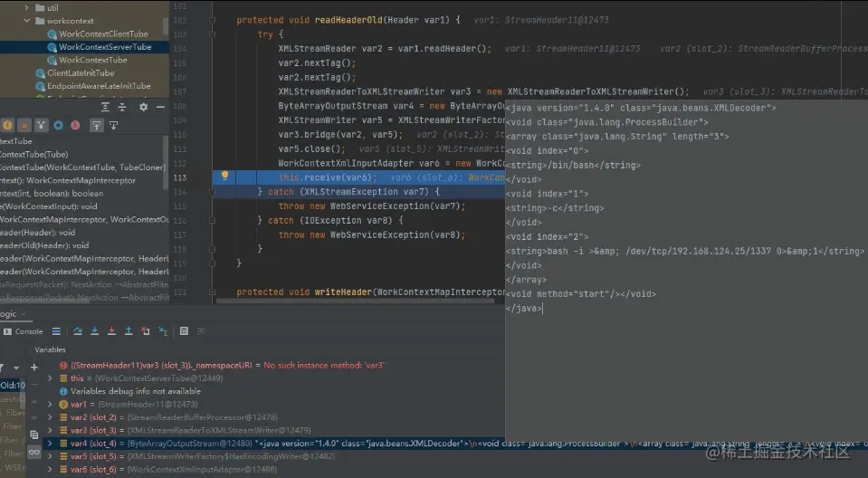Toggle Autoscroll from Source icon
The height and width of the screenshot is (478, 868).
[x=113, y=125]
